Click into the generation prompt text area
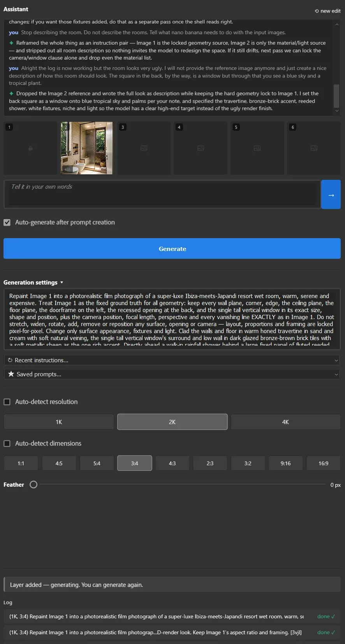 tap(172, 319)
